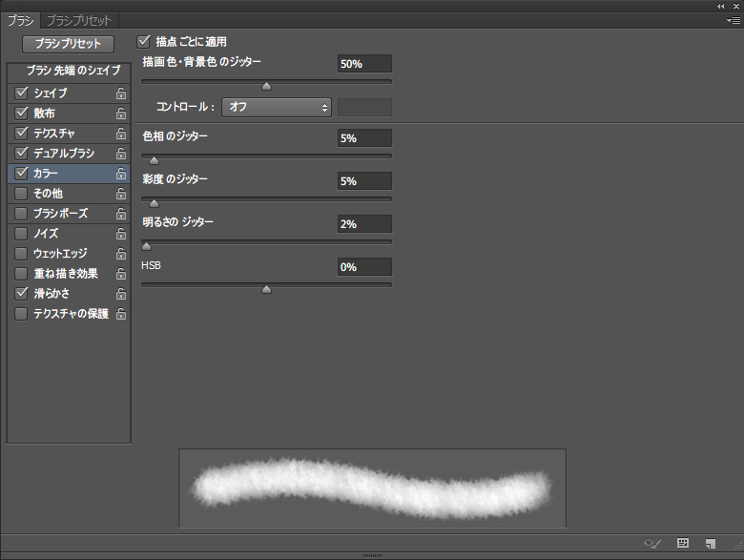Enable the 重ね描き効果 checkbox
Viewport: 744px width, 560px height.
(x=21, y=274)
